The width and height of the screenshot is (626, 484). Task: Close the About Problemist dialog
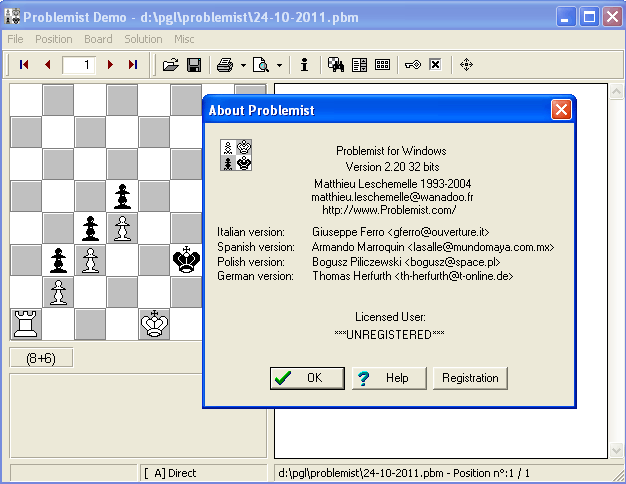click(x=561, y=109)
